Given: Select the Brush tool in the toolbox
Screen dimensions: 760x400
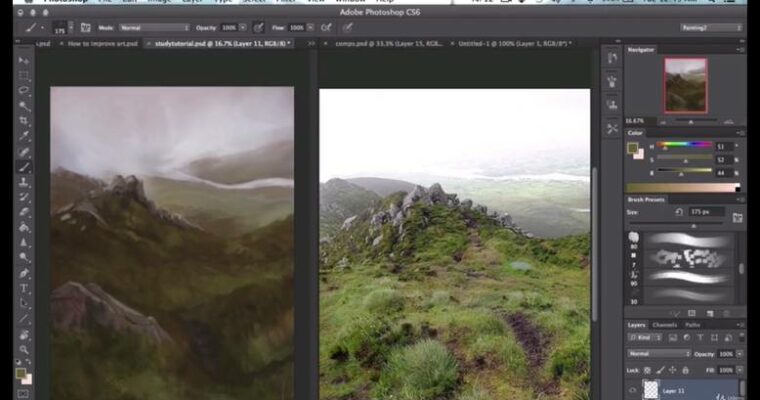Looking at the screenshot, I should tap(23, 167).
